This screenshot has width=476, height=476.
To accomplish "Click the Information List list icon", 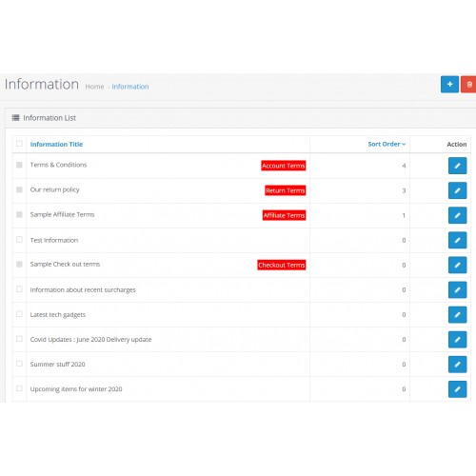I will tap(15, 118).
